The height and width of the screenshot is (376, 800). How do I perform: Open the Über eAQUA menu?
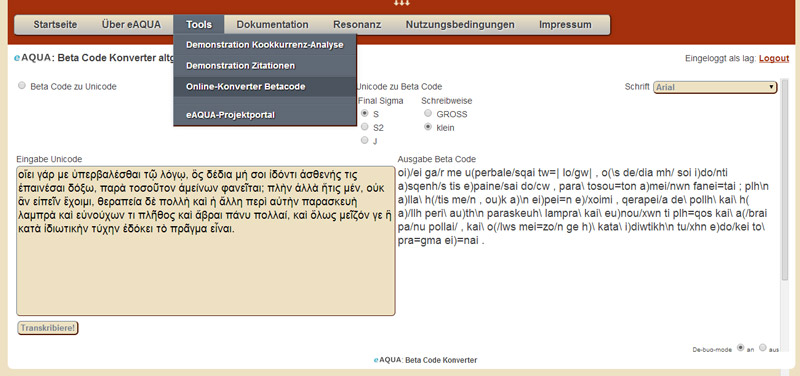coord(131,24)
